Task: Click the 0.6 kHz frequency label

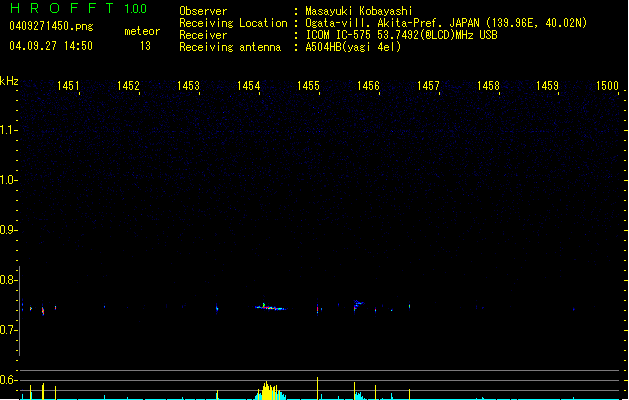Action: coord(8,380)
